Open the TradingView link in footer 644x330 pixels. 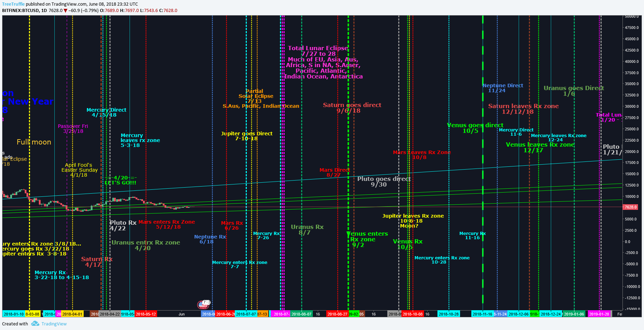click(x=54, y=324)
